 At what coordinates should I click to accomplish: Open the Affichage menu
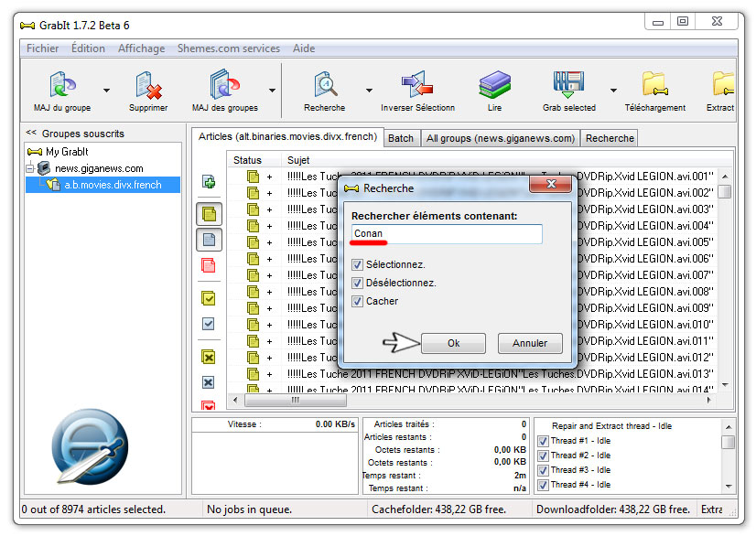[x=141, y=48]
